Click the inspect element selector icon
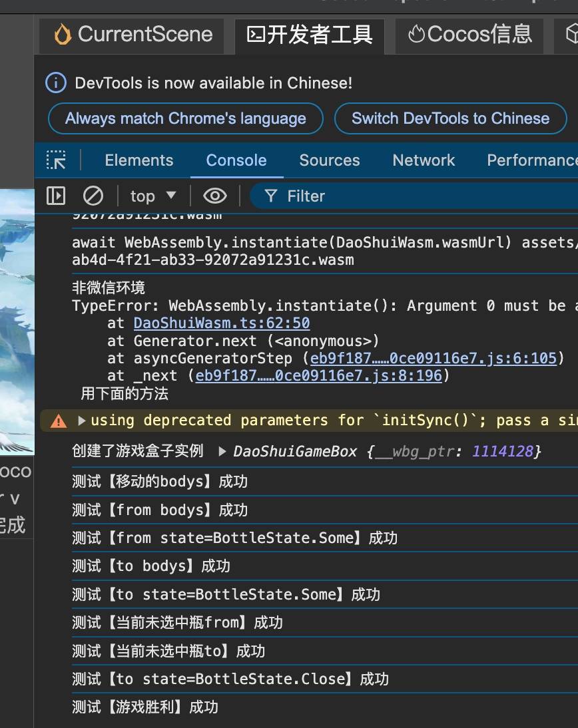Viewport: 578px width, 728px height. pyautogui.click(x=56, y=160)
